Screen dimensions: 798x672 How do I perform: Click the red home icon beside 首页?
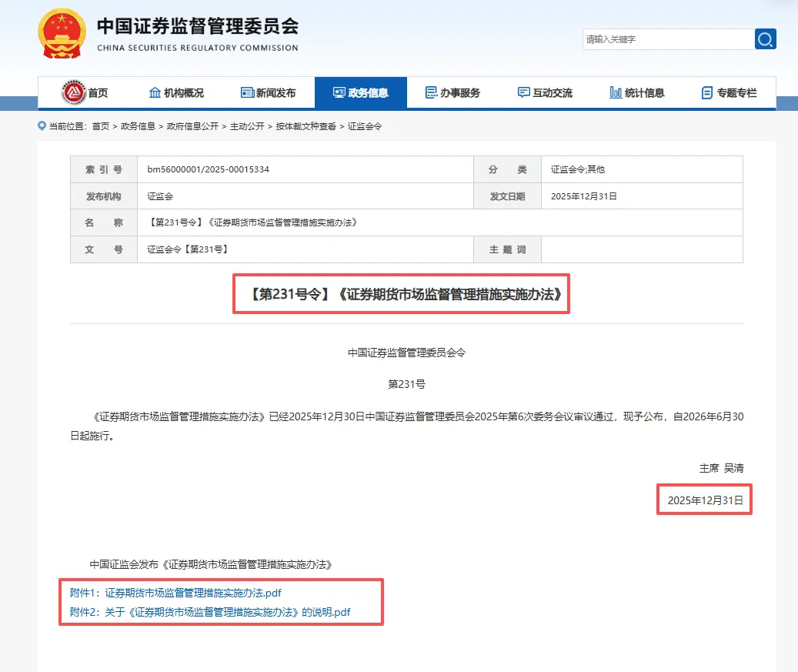pyautogui.click(x=74, y=92)
